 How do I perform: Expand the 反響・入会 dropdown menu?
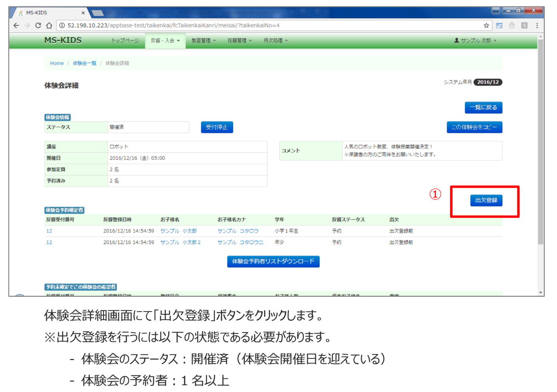pos(165,41)
